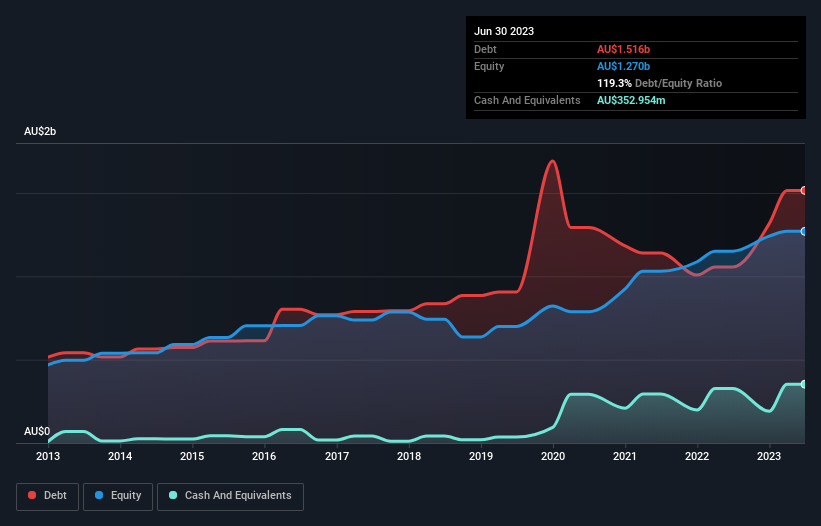
Task: Click the blue Equity endpoint marker
Action: pos(804,231)
